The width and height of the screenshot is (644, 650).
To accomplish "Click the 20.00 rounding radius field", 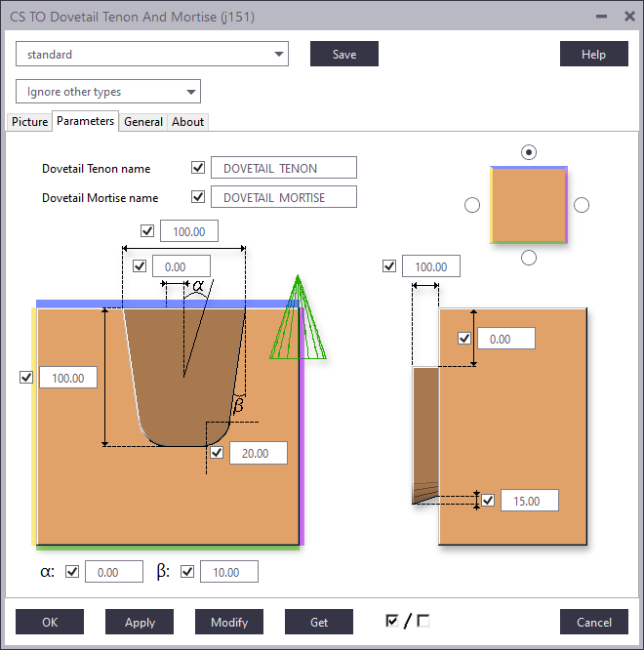I will pyautogui.click(x=259, y=453).
